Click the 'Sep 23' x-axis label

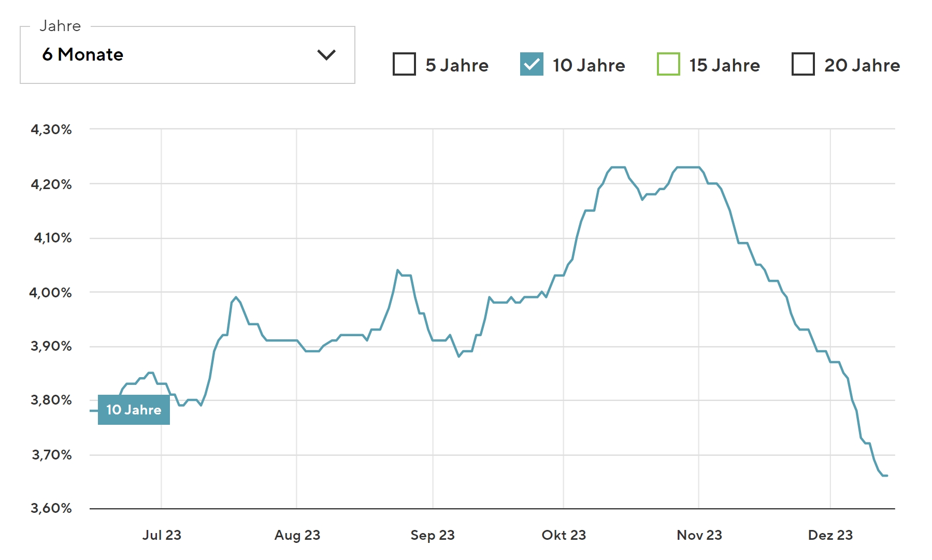click(433, 535)
